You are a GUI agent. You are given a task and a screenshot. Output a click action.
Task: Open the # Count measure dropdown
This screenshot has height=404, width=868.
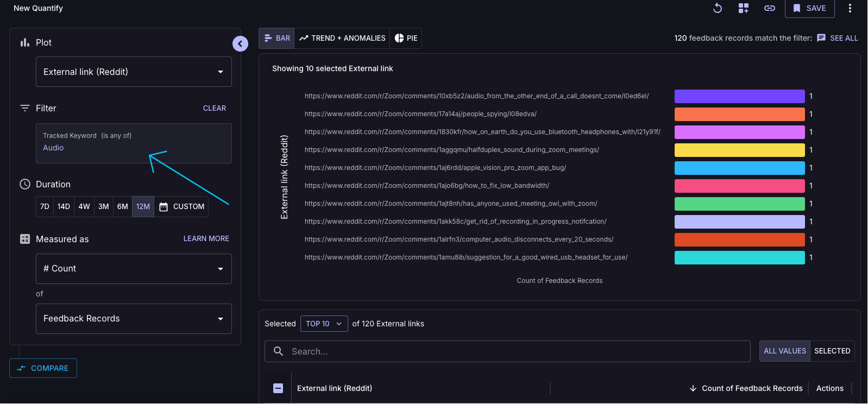click(134, 269)
